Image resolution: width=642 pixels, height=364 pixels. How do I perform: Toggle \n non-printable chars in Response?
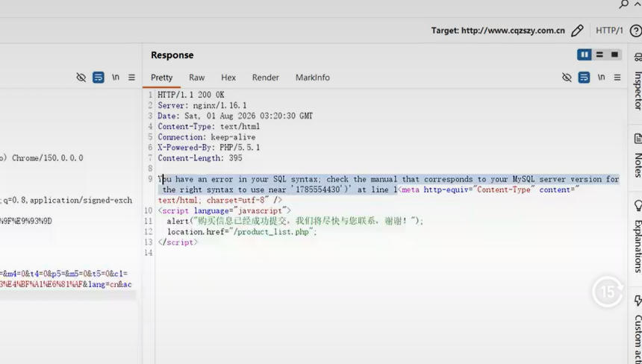(601, 77)
